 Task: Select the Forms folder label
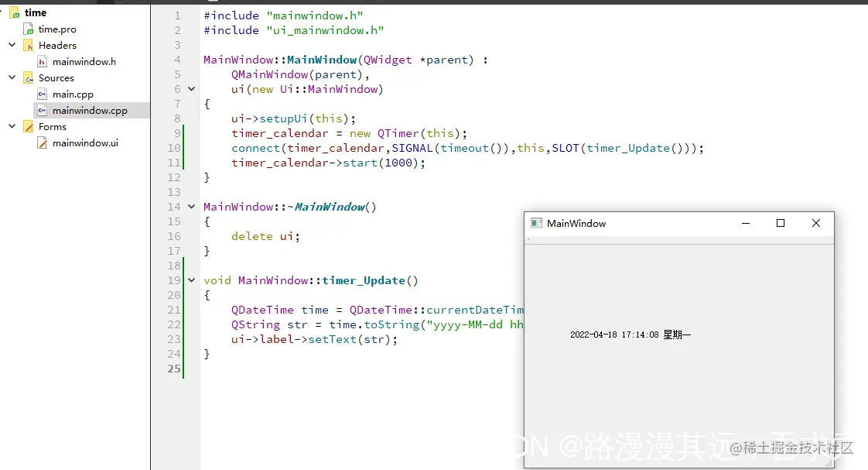[x=53, y=127]
